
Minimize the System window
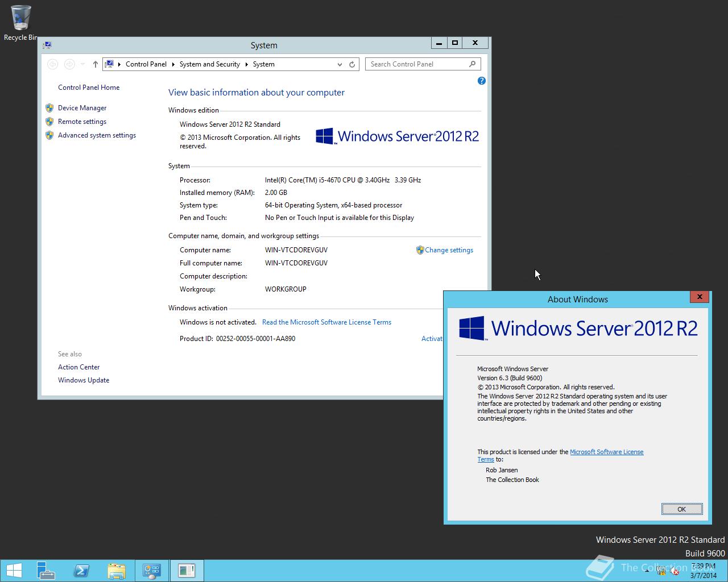(x=439, y=43)
